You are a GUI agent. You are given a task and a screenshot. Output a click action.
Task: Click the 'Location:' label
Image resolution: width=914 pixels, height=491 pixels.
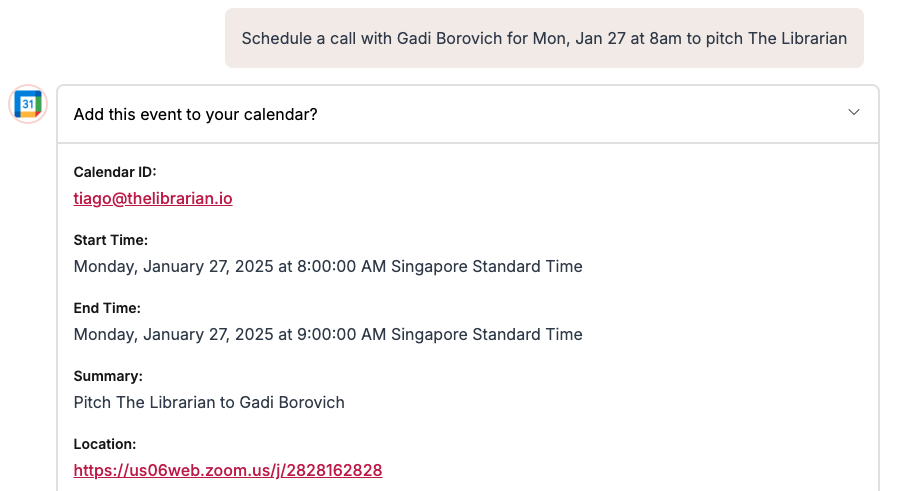point(105,444)
